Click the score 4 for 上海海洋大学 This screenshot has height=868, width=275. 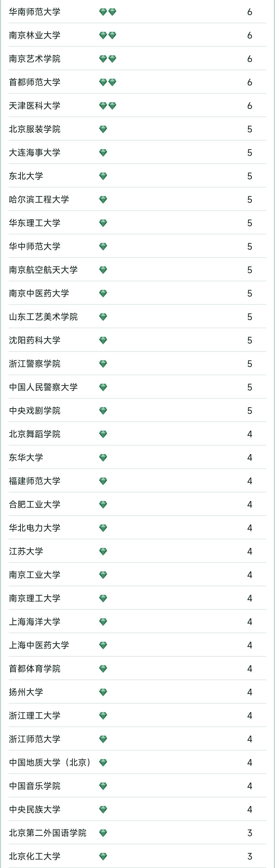coord(250,622)
